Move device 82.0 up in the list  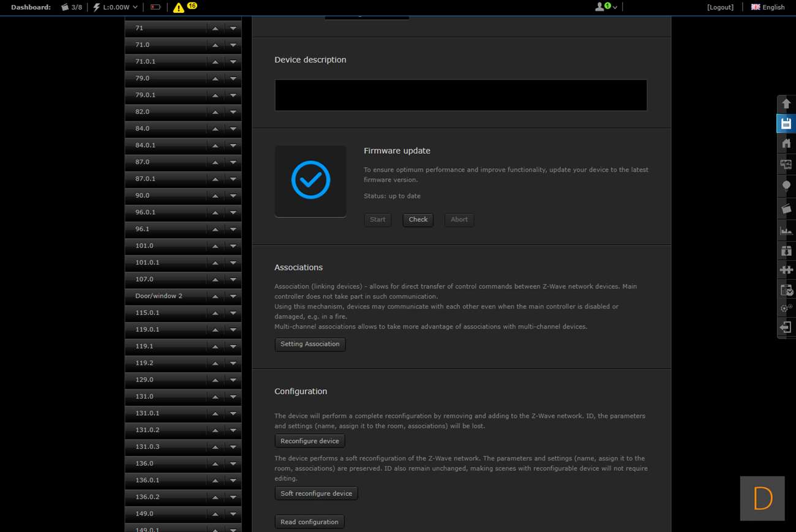215,112
